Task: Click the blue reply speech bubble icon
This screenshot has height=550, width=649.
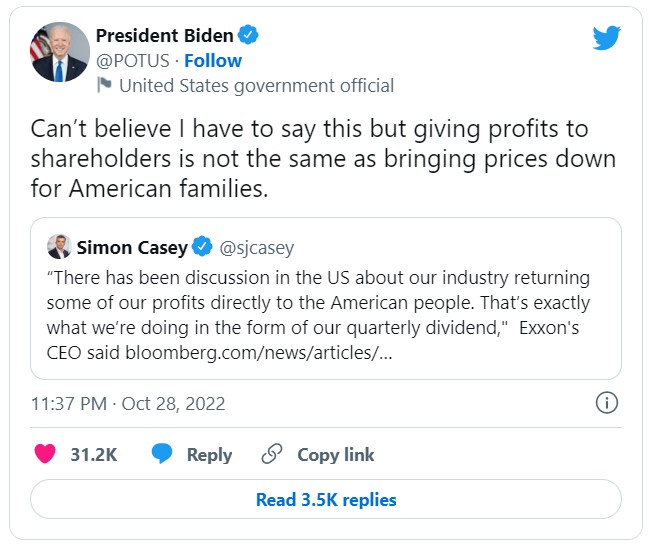Action: pos(162,454)
